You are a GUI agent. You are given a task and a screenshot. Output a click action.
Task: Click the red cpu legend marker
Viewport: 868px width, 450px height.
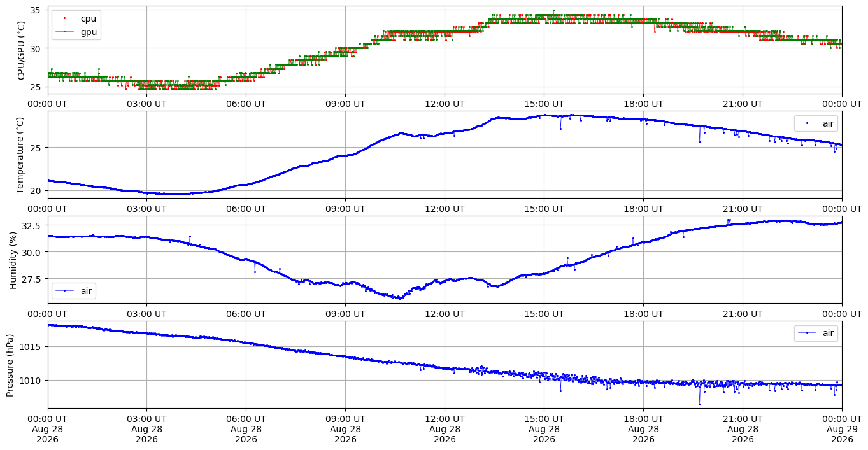tap(65, 18)
